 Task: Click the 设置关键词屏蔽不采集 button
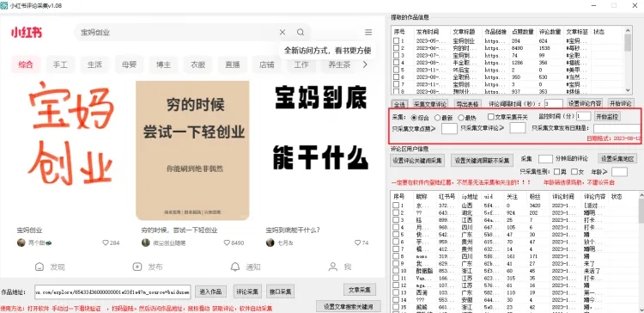482,161
